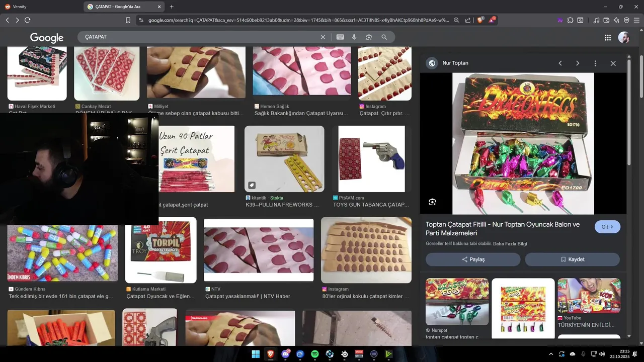Open the Hemen Sağlık pink çatapat image
This screenshot has height=362, width=644.
[302, 71]
